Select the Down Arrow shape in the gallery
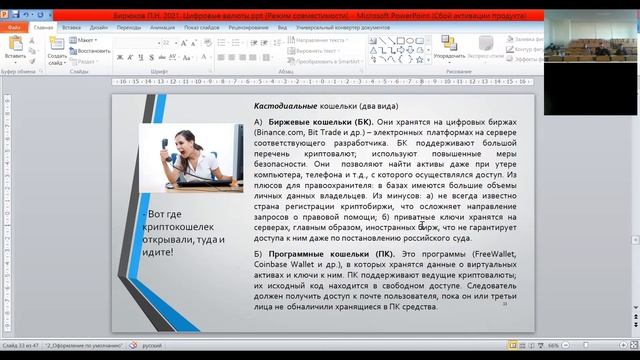 point(410,50)
